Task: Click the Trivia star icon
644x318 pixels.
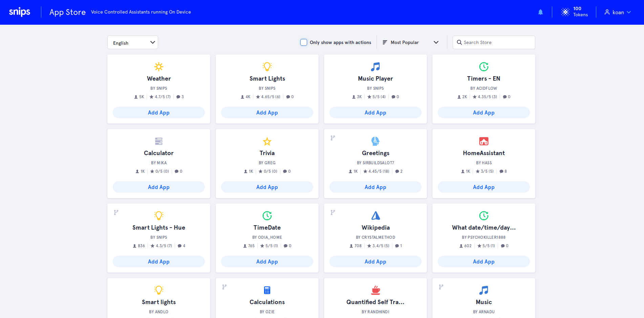Action: 267,141
